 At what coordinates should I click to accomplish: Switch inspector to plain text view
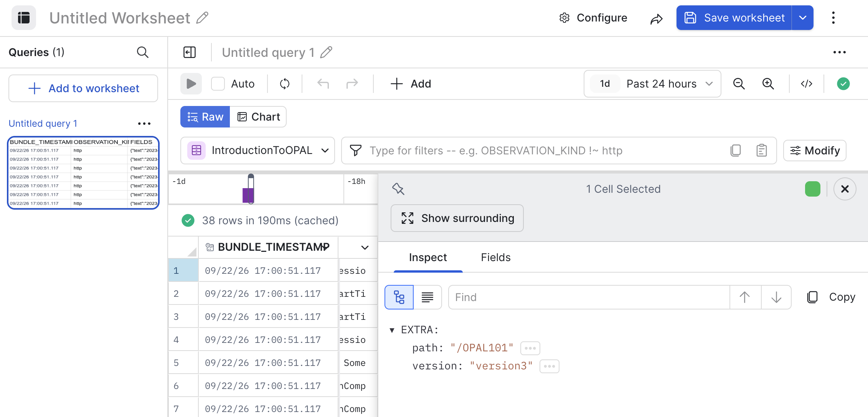[x=427, y=297]
